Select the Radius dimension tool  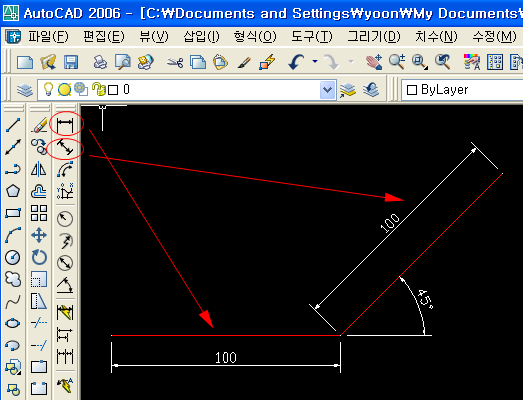(65, 219)
